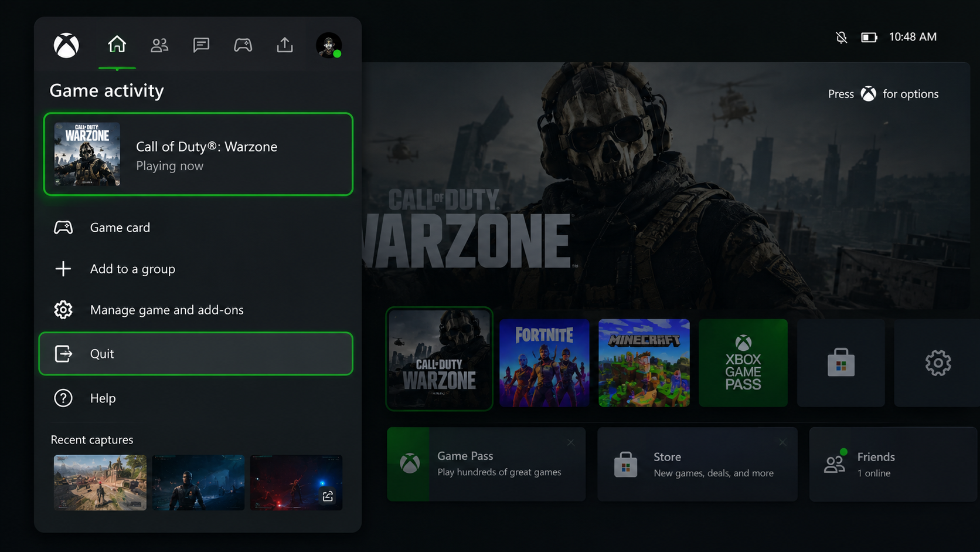The image size is (980, 552).
Task: Dismiss the Store card with X
Action: click(782, 442)
